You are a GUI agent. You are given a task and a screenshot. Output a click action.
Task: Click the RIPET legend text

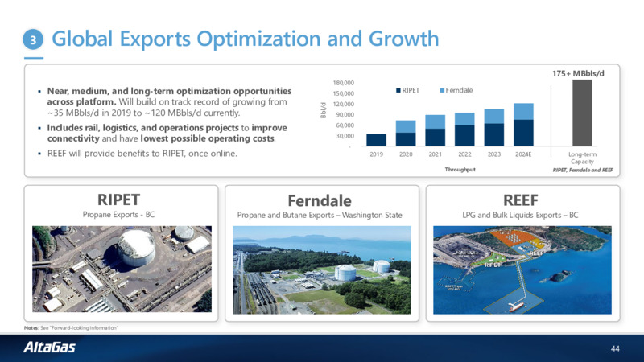[411, 90]
